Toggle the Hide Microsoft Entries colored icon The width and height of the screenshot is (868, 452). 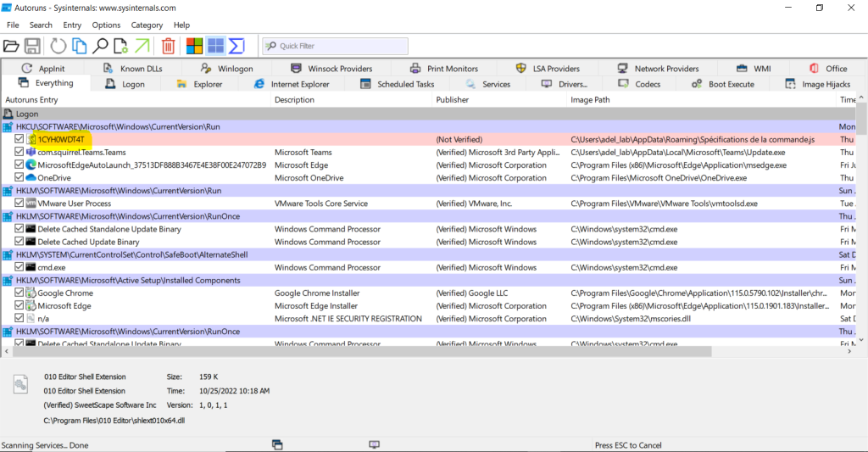click(194, 46)
